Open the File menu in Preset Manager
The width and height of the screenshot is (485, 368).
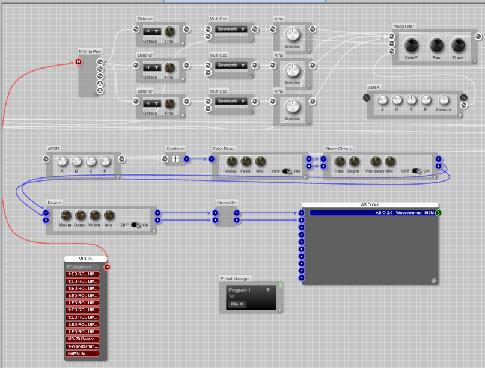tap(237, 304)
